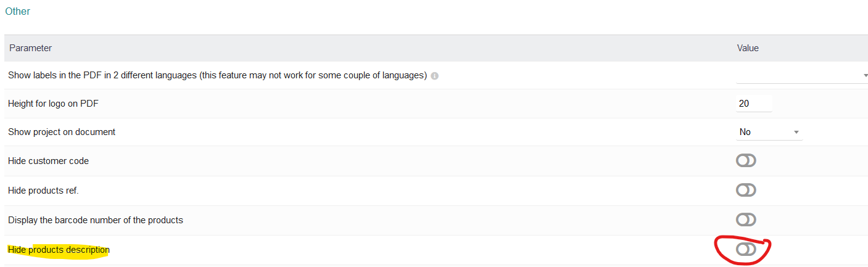
Task: Click the empty PDF language selection field
Action: tap(799, 75)
